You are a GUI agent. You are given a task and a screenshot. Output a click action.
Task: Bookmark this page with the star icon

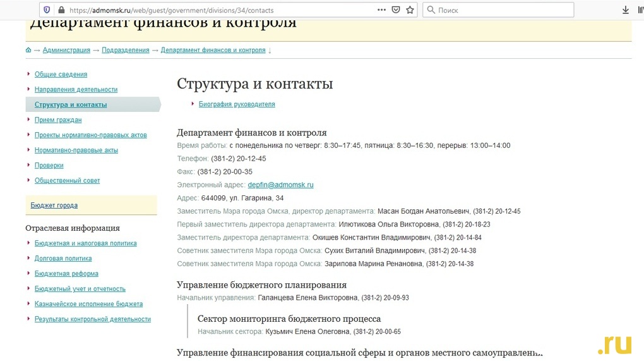pos(410,10)
